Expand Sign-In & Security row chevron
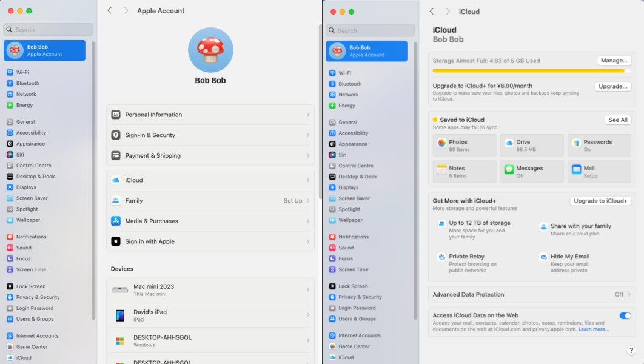The width and height of the screenshot is (644, 364). point(308,135)
